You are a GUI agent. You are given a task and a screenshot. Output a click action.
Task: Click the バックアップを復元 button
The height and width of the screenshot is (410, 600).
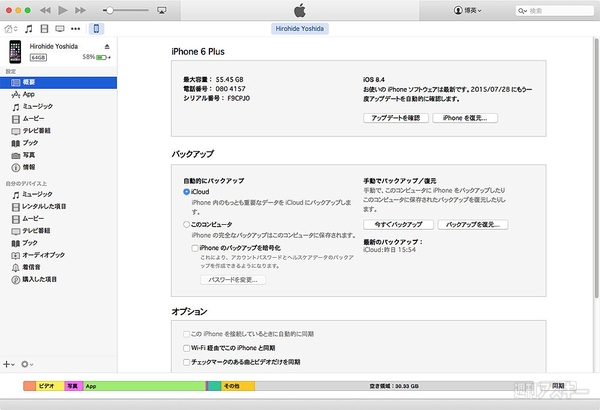(473, 224)
